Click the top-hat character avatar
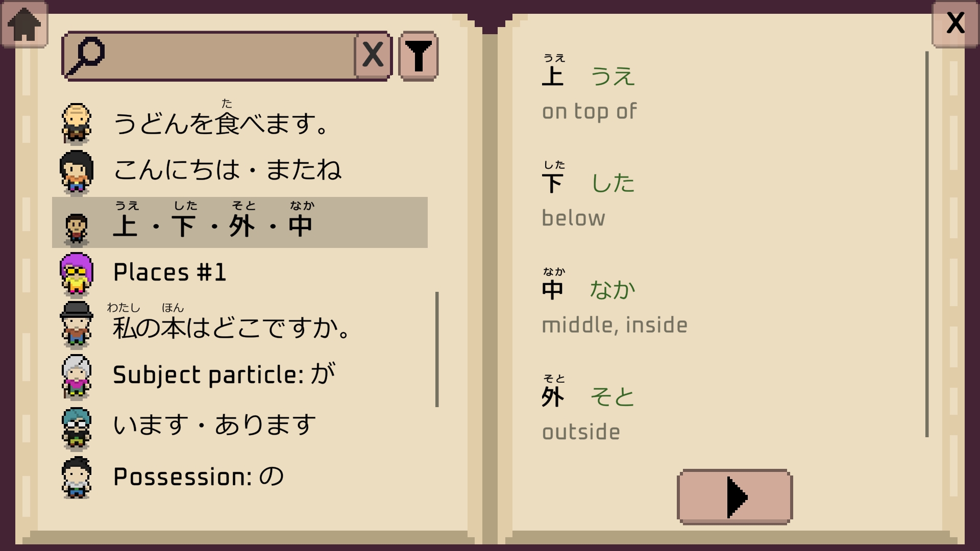980x551 pixels. pyautogui.click(x=77, y=324)
